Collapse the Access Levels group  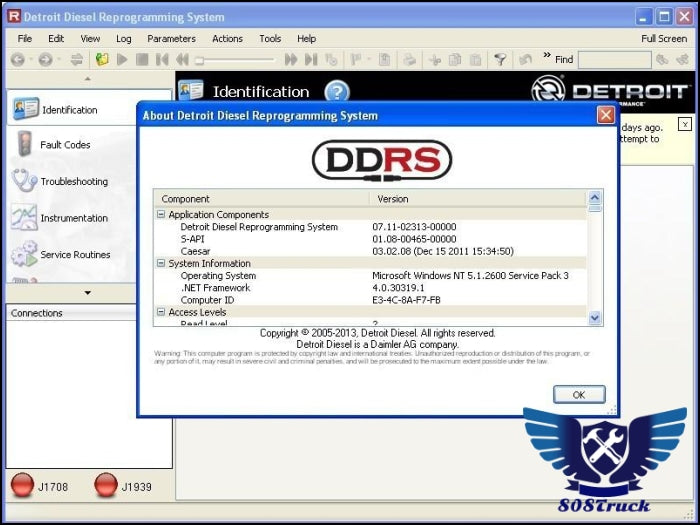[161, 312]
